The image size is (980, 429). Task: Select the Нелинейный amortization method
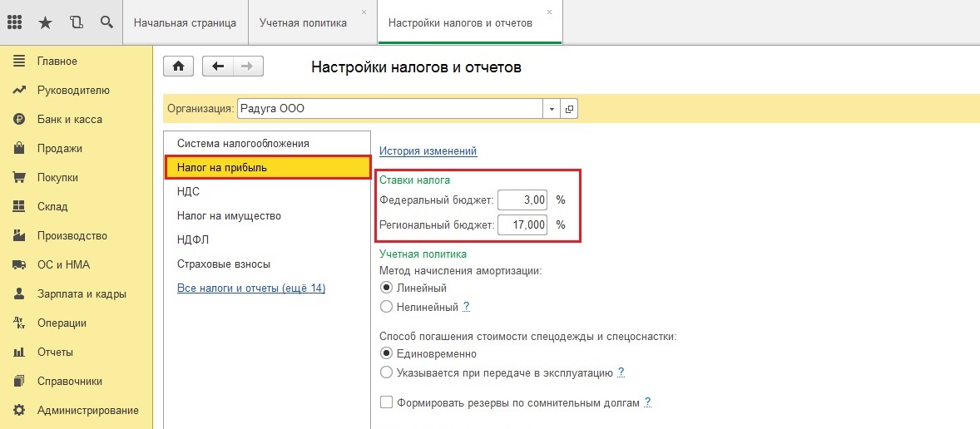click(x=386, y=307)
